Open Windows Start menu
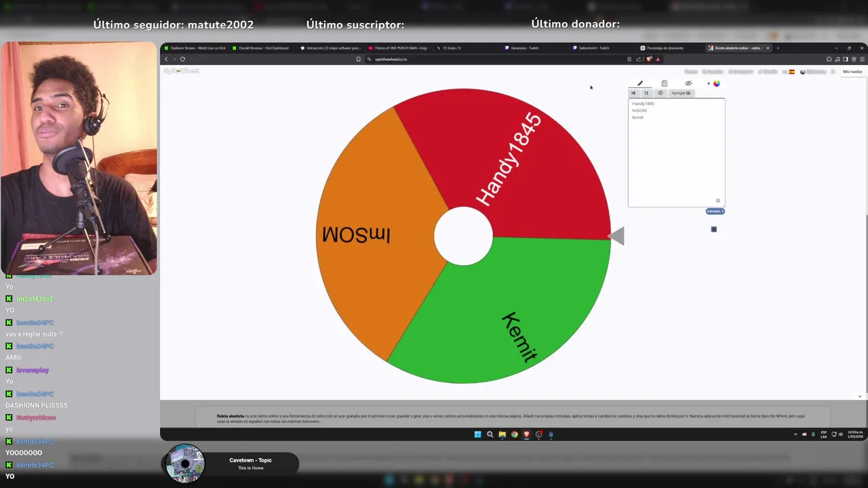The height and width of the screenshot is (488, 868). pyautogui.click(x=477, y=434)
